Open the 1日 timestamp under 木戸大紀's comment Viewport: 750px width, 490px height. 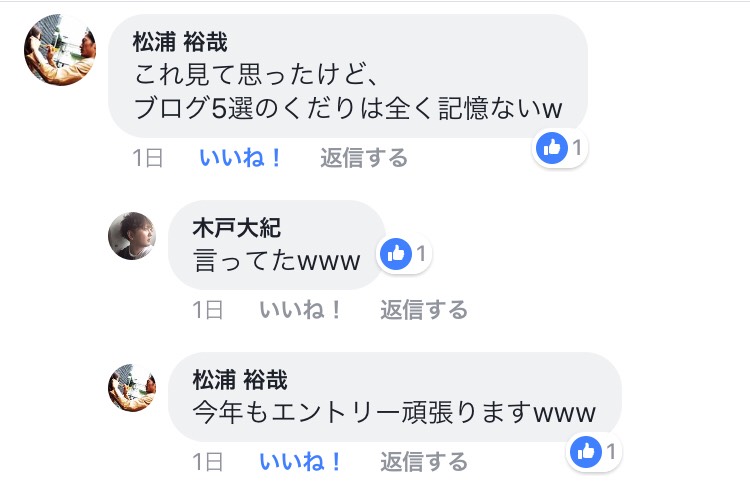208,310
